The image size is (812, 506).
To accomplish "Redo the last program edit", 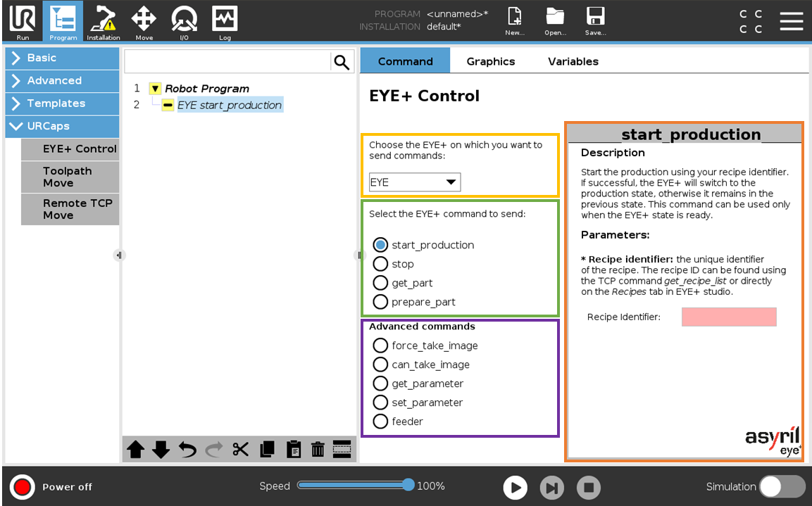I will click(214, 449).
